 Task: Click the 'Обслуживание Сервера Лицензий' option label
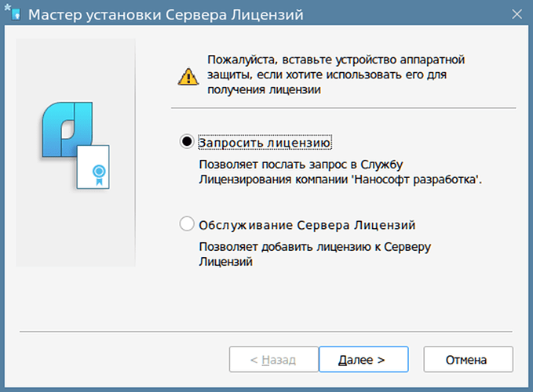(307, 225)
